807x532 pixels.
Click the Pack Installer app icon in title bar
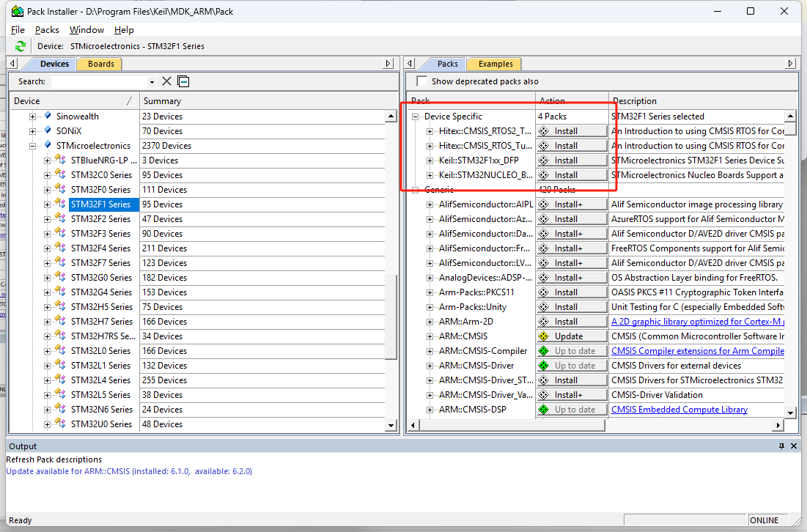pos(17,11)
